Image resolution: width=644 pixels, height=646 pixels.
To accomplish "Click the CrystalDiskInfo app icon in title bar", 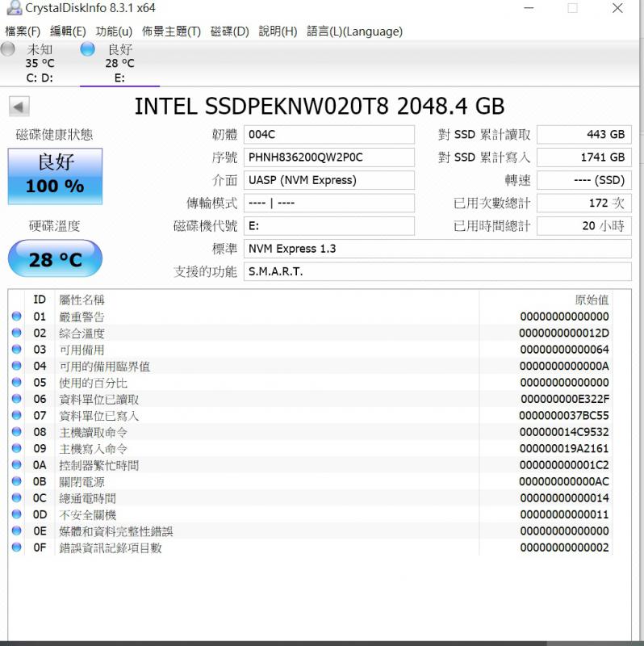I will 14,8.
